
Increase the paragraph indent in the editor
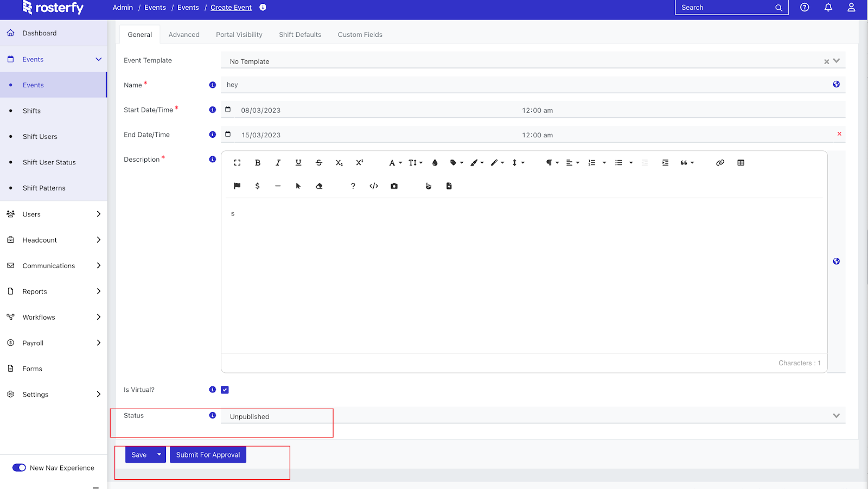665,163
